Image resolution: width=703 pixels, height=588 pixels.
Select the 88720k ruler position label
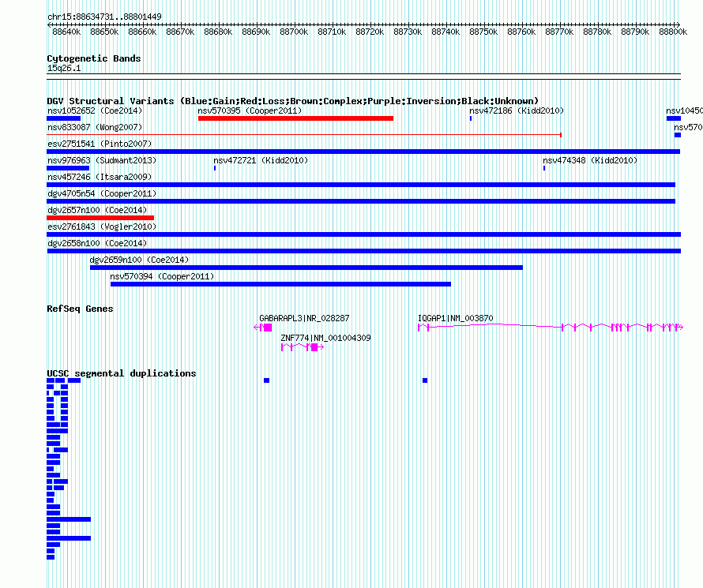(x=370, y=32)
